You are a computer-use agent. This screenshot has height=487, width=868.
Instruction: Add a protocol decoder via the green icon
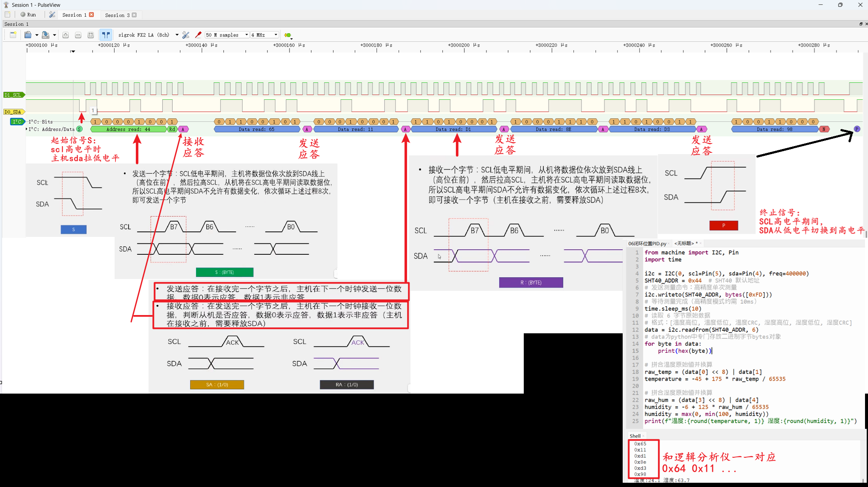pos(288,35)
